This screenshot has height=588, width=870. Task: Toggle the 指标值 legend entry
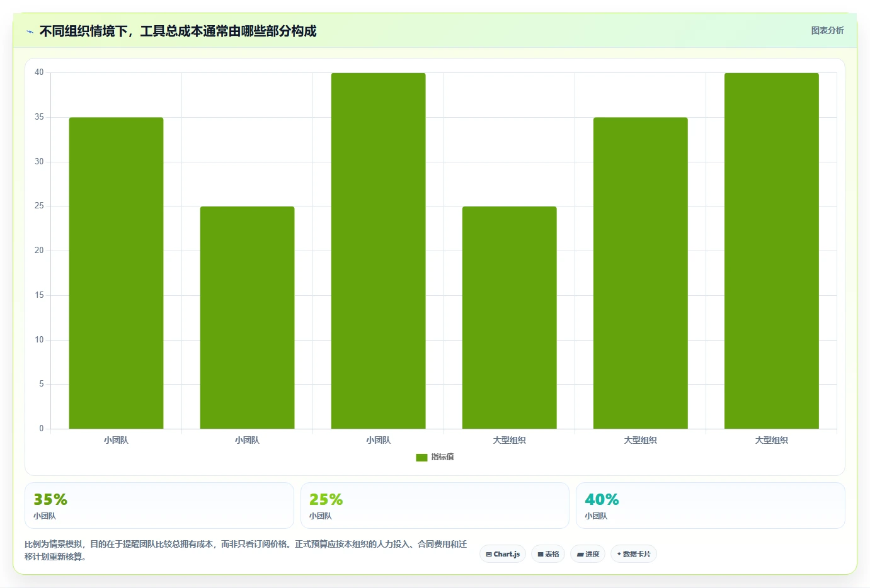click(x=435, y=457)
